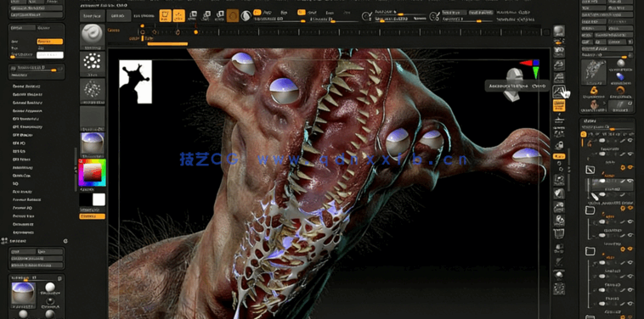The image size is (644, 319).
Task: Click the second large gray button on top shelf
Action: pyautogui.click(x=119, y=16)
